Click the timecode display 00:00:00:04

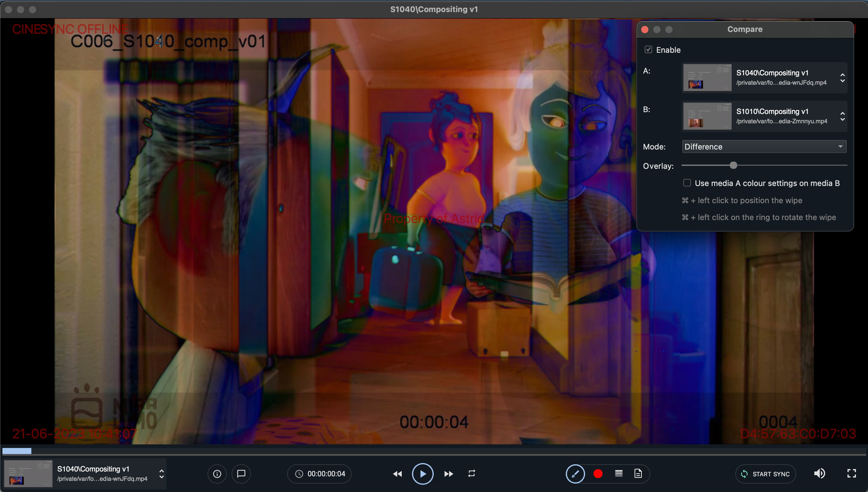click(326, 474)
